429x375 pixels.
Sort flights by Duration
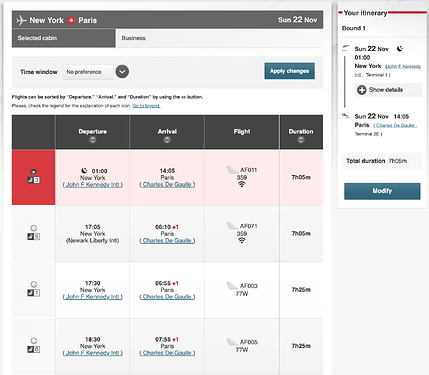pos(301,140)
